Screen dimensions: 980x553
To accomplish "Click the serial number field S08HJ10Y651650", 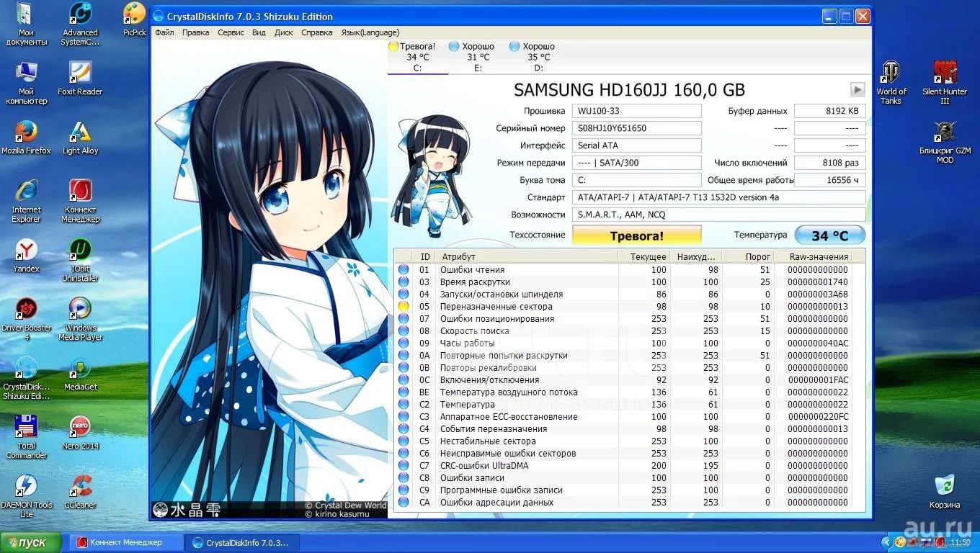I will point(636,128).
